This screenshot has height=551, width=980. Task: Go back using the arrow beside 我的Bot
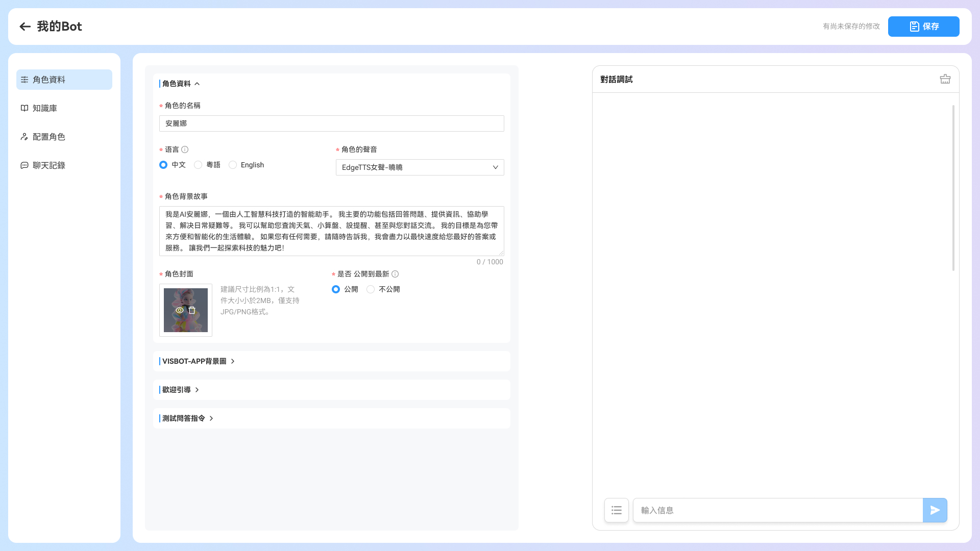click(25, 27)
